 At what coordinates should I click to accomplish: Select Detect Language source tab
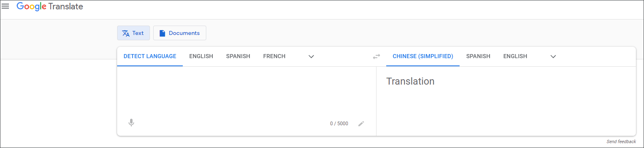(150, 57)
